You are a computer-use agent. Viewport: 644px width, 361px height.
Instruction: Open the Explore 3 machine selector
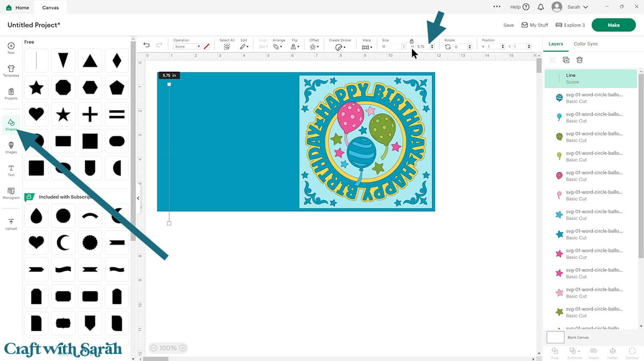(570, 25)
